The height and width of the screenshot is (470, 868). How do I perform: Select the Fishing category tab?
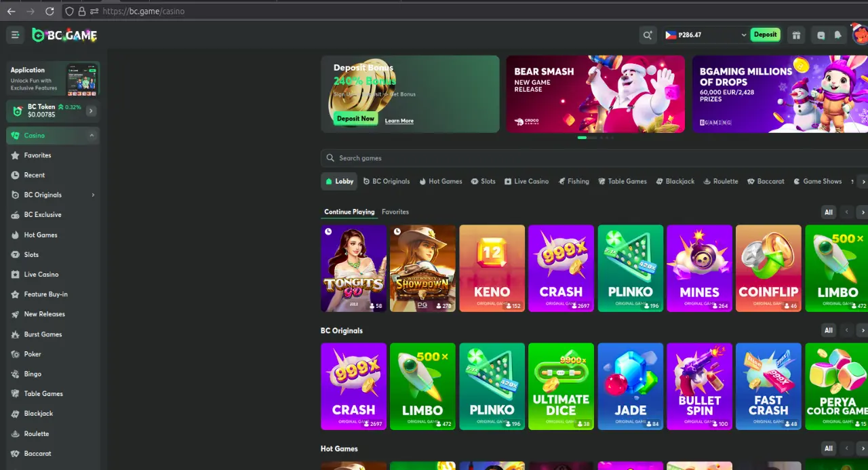tap(574, 182)
